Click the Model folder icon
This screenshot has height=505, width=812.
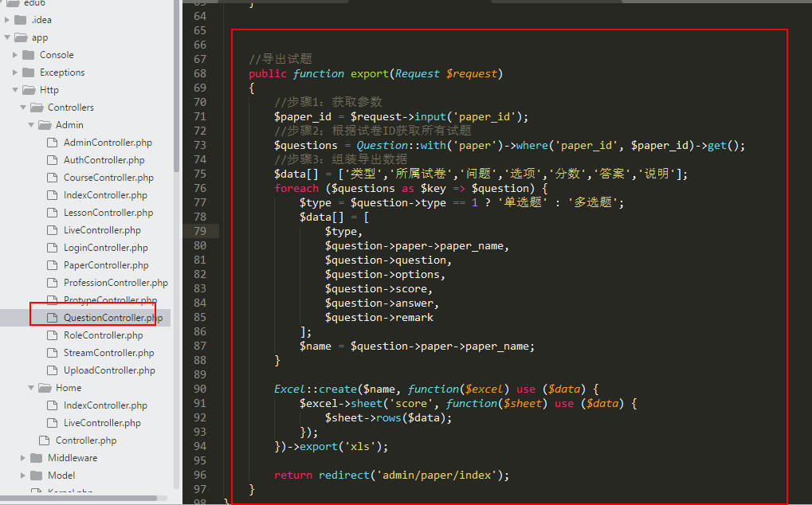tap(37, 476)
